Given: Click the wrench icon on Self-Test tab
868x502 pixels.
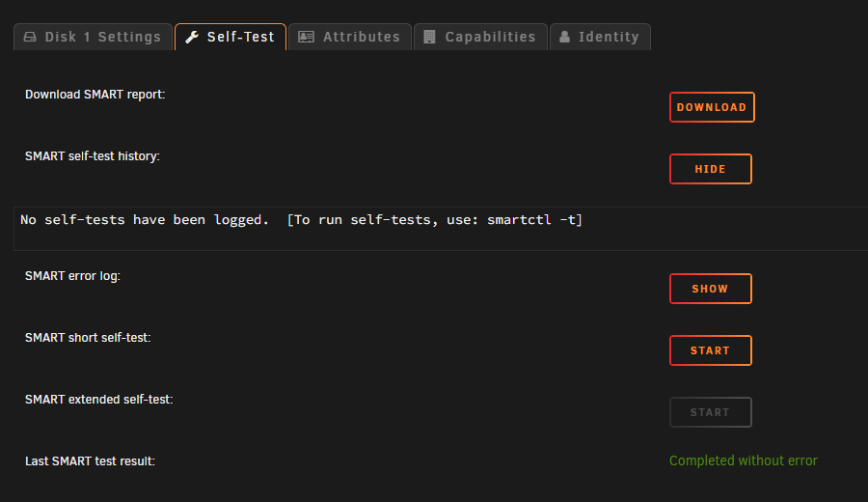Looking at the screenshot, I should [192, 37].
